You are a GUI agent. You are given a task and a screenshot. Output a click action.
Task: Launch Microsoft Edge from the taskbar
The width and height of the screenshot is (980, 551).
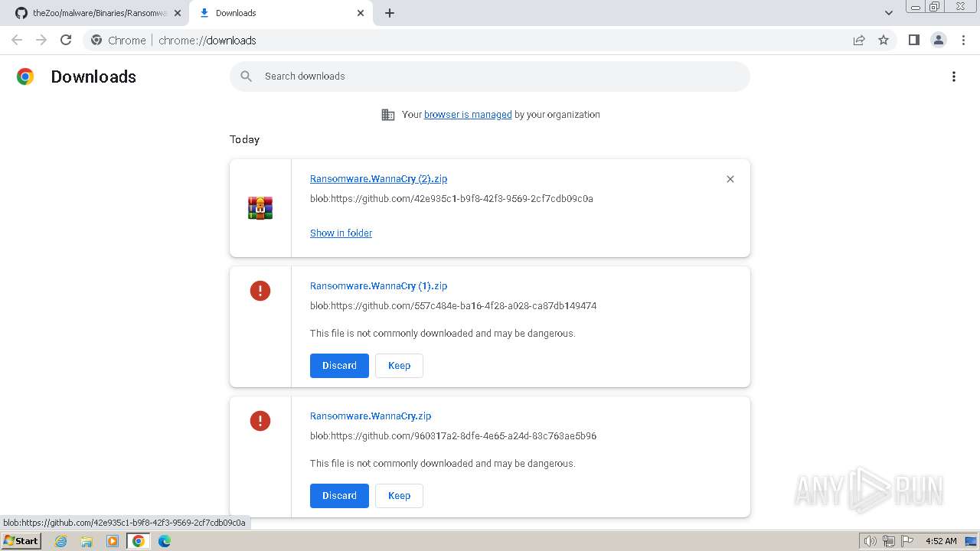(x=165, y=541)
